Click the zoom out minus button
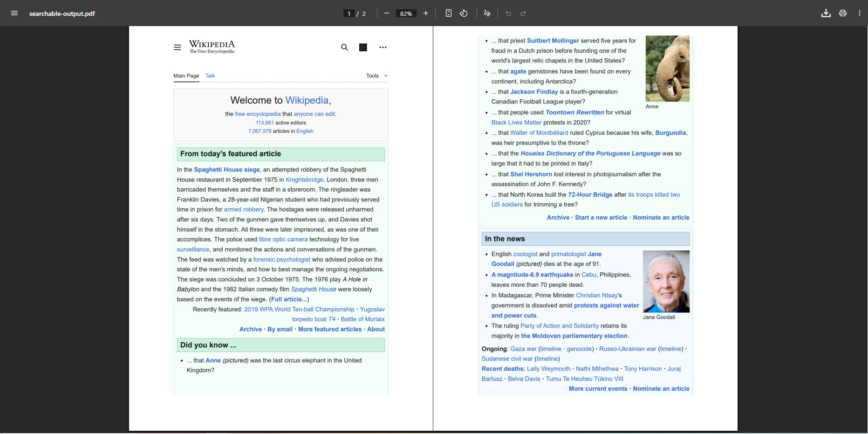 coord(386,14)
